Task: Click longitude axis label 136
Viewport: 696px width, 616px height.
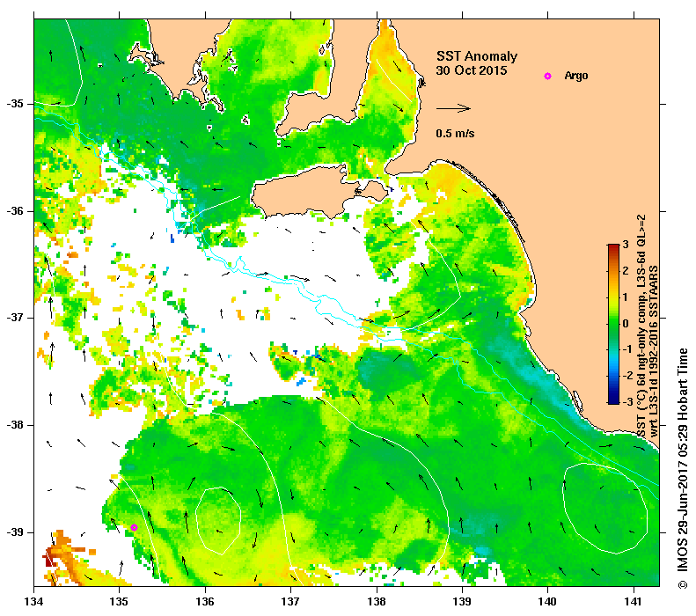Action: (205, 602)
